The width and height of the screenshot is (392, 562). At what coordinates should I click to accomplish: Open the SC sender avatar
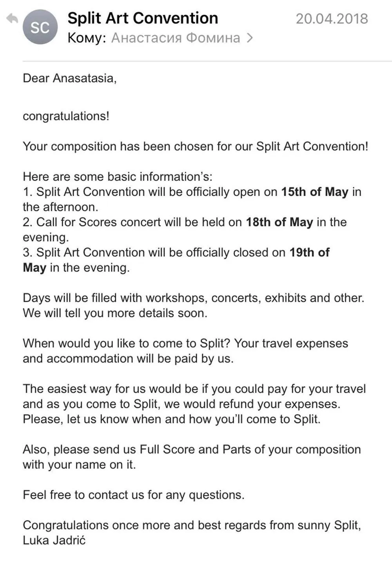40,27
